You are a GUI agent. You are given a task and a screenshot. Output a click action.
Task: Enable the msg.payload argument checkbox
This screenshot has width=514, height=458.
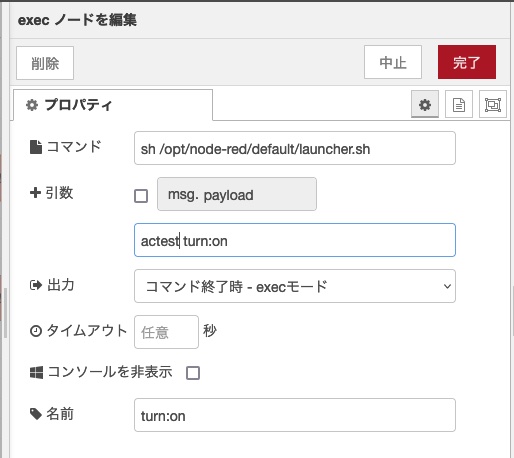(x=141, y=196)
